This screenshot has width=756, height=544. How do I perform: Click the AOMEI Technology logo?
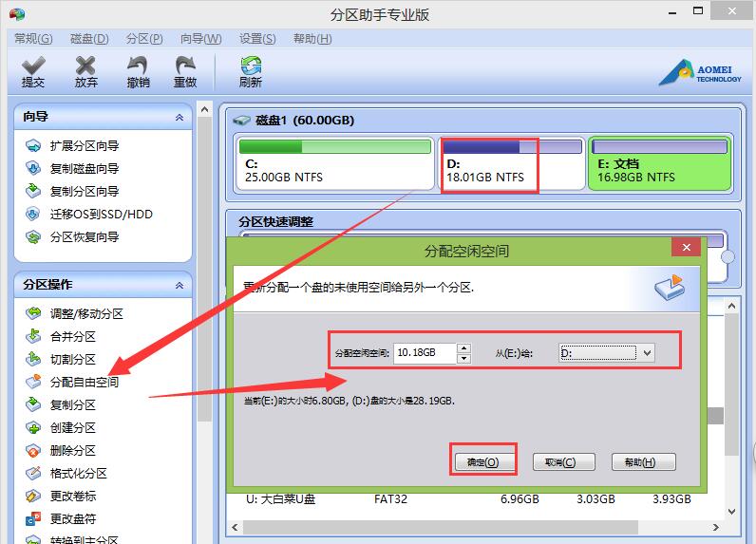pyautogui.click(x=700, y=73)
